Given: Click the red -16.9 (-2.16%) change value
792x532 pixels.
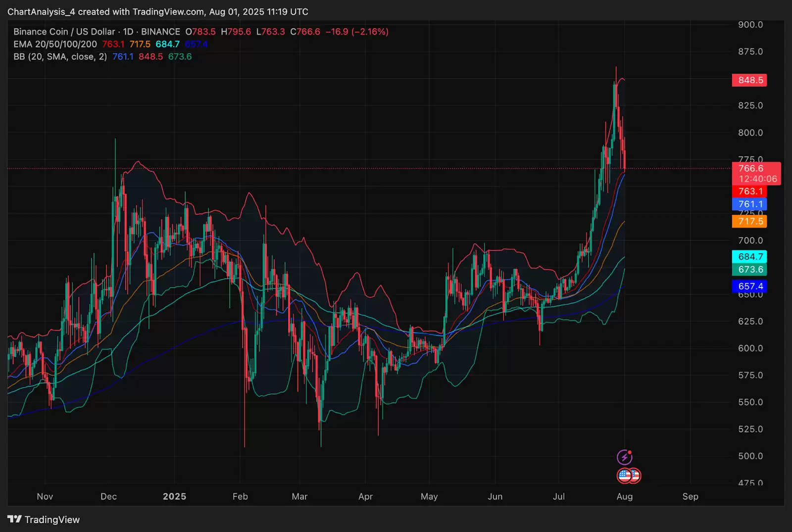Looking at the screenshot, I should [x=356, y=32].
